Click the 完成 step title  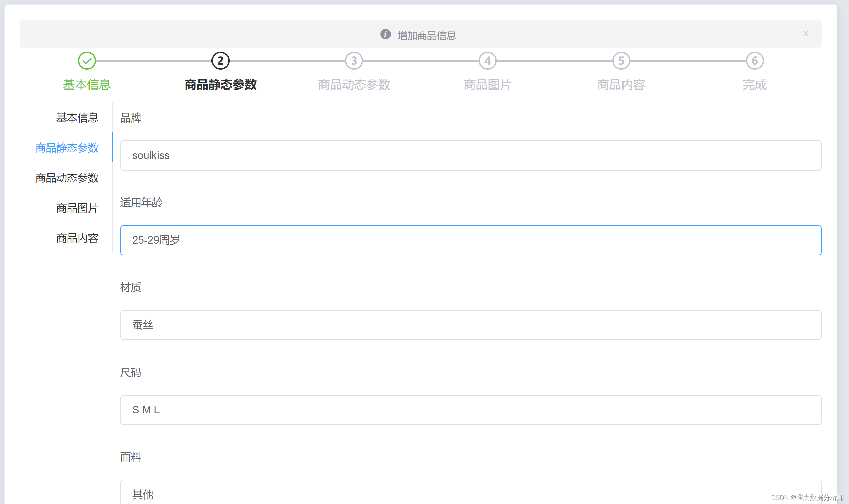click(754, 84)
